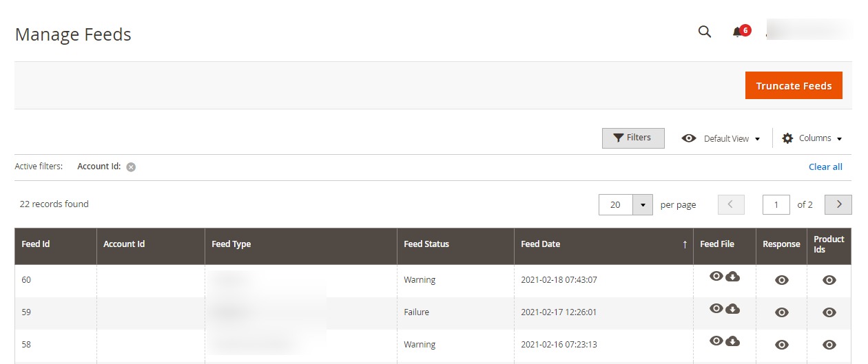This screenshot has height=364, width=868.
Task: Expand the Default View dropdown
Action: click(721, 138)
